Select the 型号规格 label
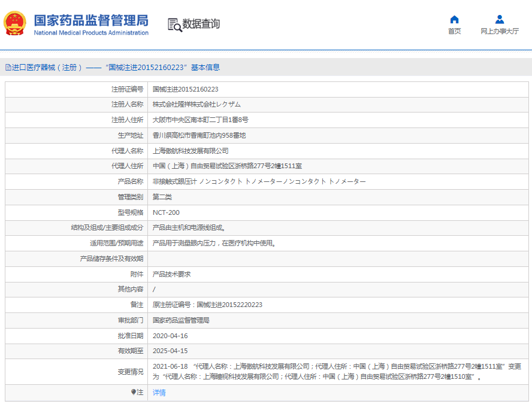 point(131,212)
